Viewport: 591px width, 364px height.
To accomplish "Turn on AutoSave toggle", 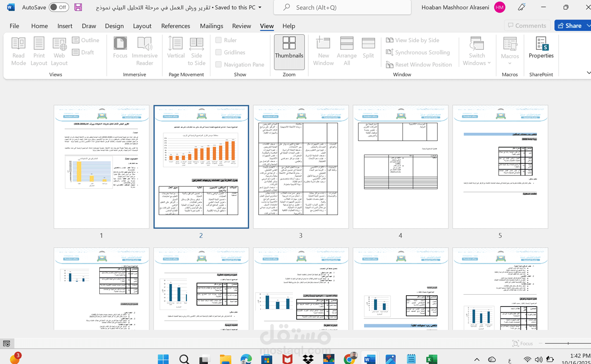I will pos(58,7).
